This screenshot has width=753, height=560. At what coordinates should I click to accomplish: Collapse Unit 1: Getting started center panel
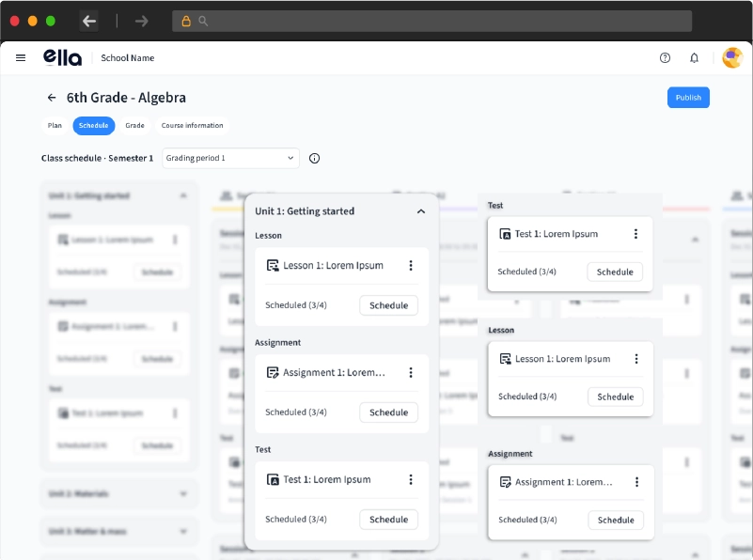[421, 212]
